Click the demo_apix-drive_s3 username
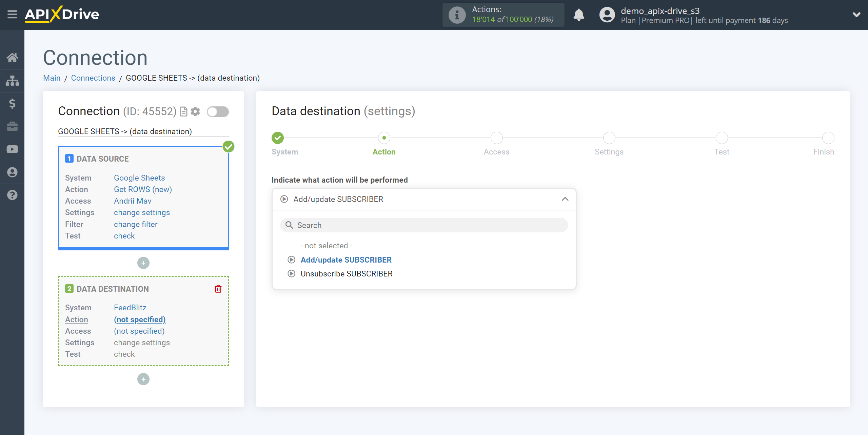The image size is (868, 435). point(660,11)
